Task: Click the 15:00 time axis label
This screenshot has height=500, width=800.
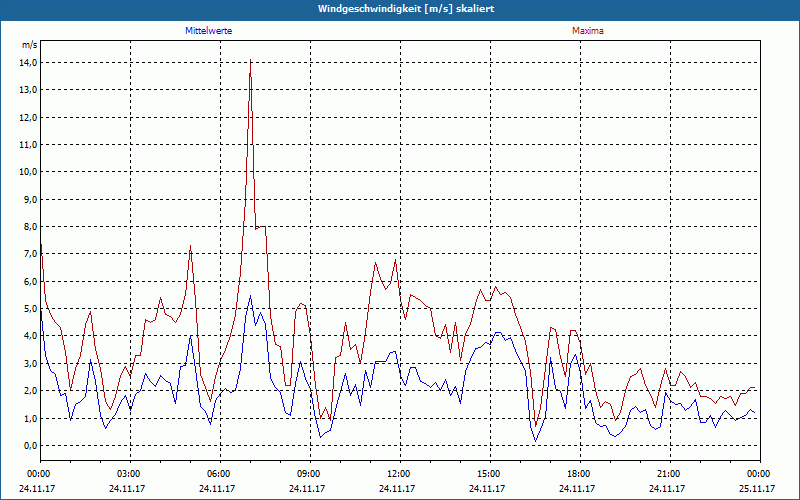Action: (x=490, y=474)
